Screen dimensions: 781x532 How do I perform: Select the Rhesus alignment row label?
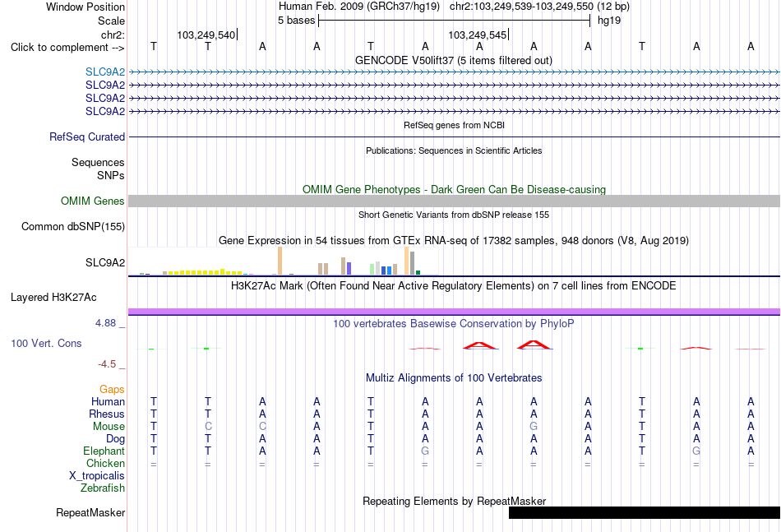[107, 414]
